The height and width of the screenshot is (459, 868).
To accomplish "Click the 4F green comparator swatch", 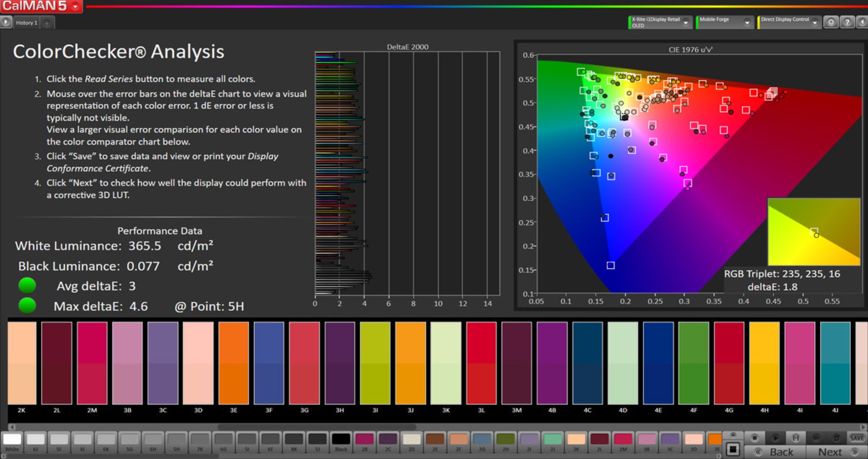I will tap(693, 363).
